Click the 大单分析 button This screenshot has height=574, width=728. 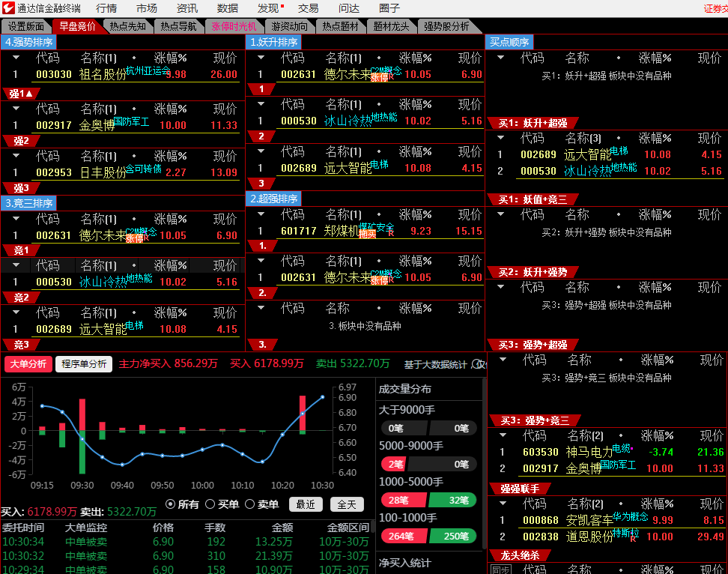28,364
